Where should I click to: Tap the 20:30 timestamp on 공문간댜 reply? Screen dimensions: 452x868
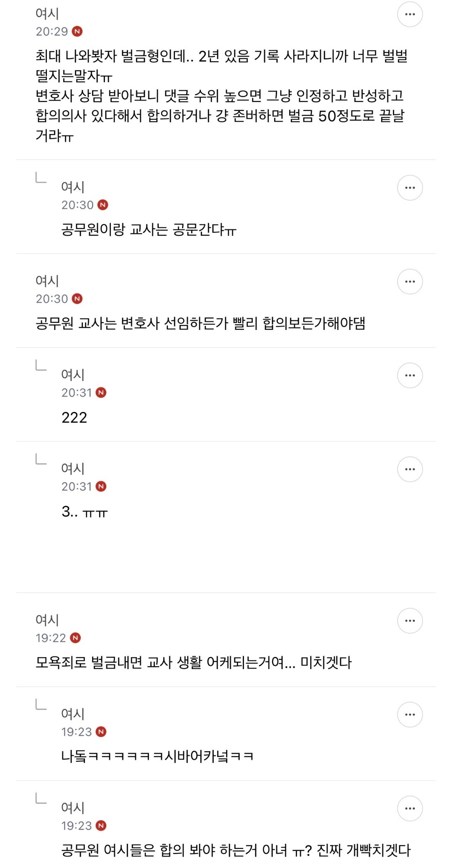[77, 205]
